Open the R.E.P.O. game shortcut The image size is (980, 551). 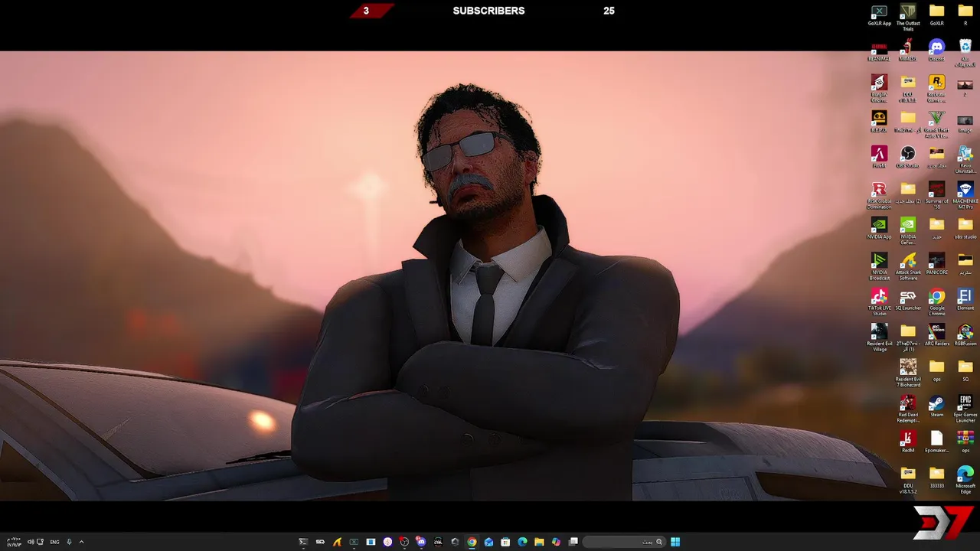pos(879,122)
